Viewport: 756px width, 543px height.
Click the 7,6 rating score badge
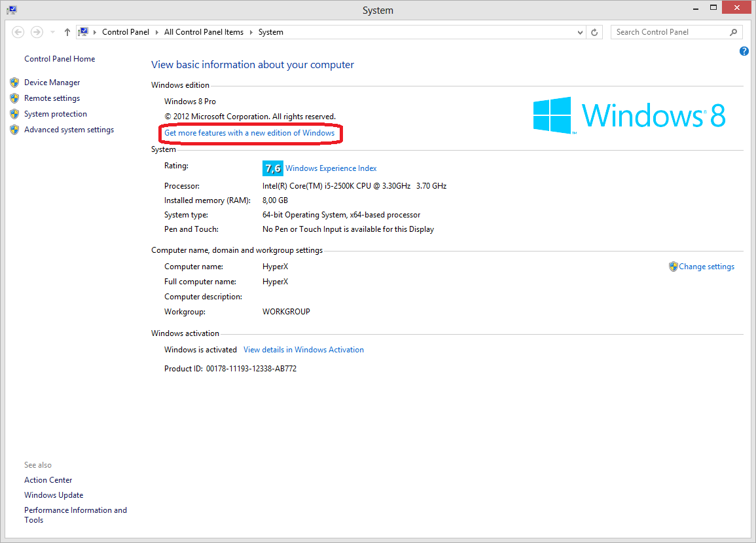point(272,168)
